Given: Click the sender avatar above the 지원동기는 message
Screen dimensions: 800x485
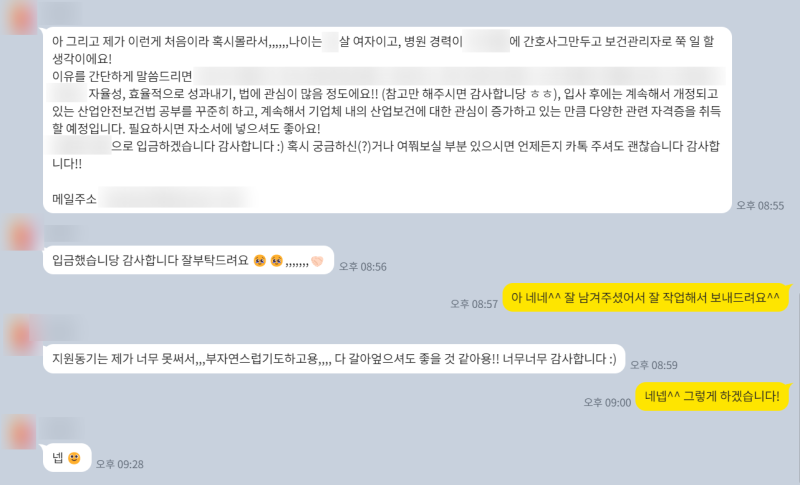Looking at the screenshot, I should click(20, 334).
